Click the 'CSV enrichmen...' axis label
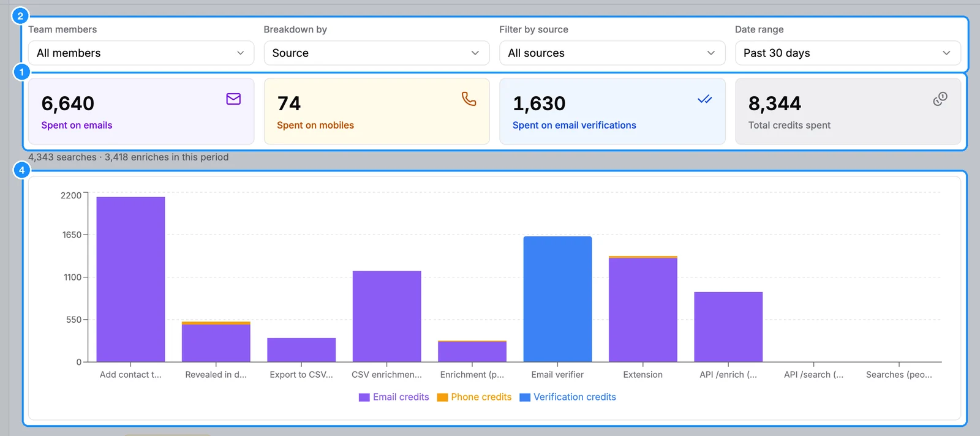The width and height of the screenshot is (980, 436). [x=386, y=375]
